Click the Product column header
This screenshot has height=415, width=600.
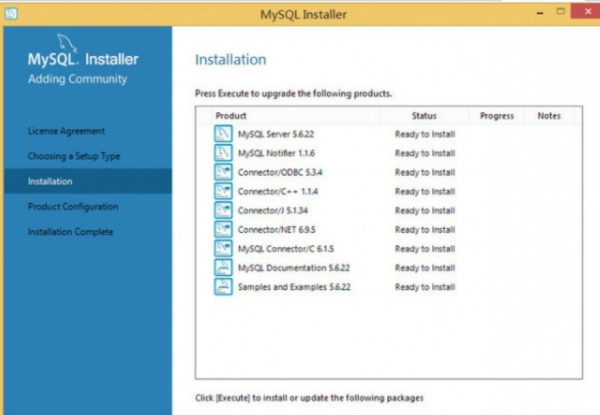click(x=231, y=116)
